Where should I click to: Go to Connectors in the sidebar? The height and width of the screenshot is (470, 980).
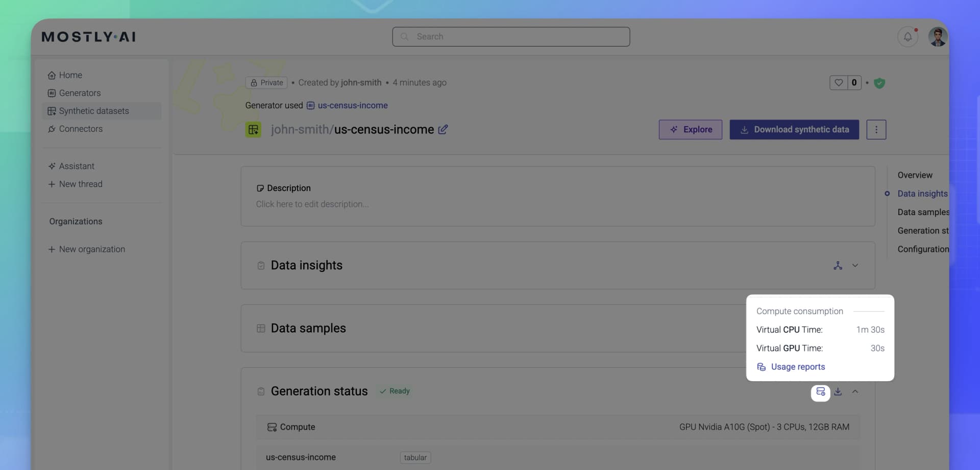[81, 129]
